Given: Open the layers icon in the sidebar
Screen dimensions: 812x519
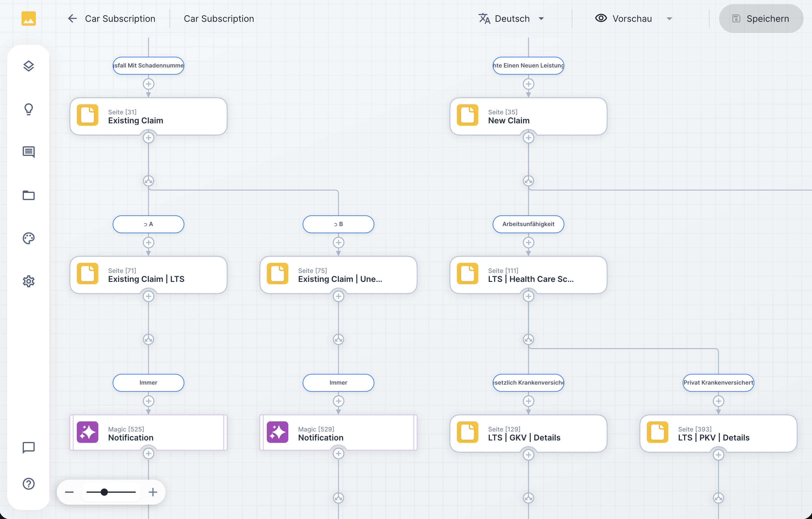Looking at the screenshot, I should tap(29, 66).
